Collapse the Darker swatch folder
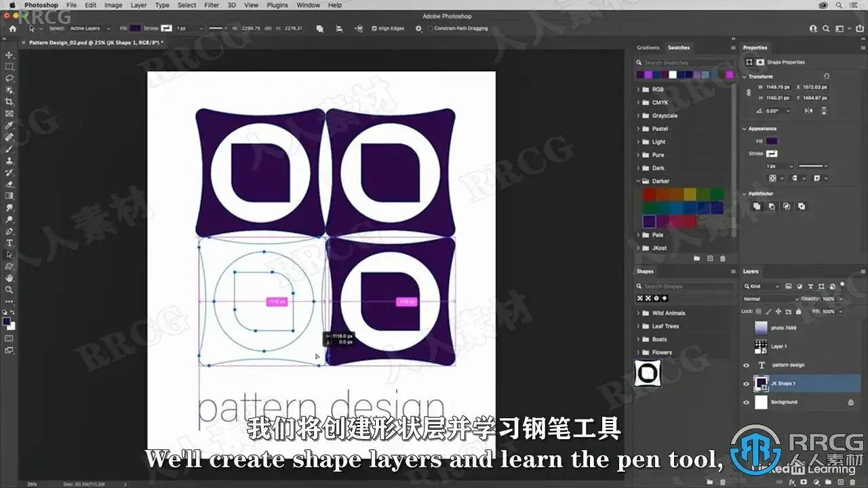 click(x=638, y=181)
